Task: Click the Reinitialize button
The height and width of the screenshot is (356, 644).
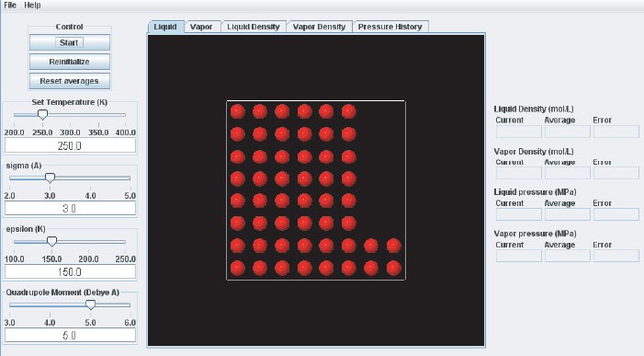Action: click(x=70, y=62)
